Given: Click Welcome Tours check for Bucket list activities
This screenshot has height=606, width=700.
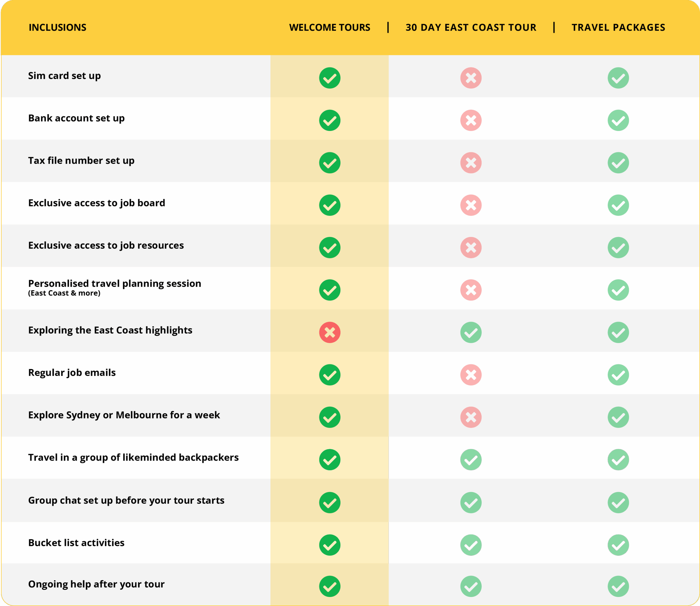Looking at the screenshot, I should pos(329,545).
